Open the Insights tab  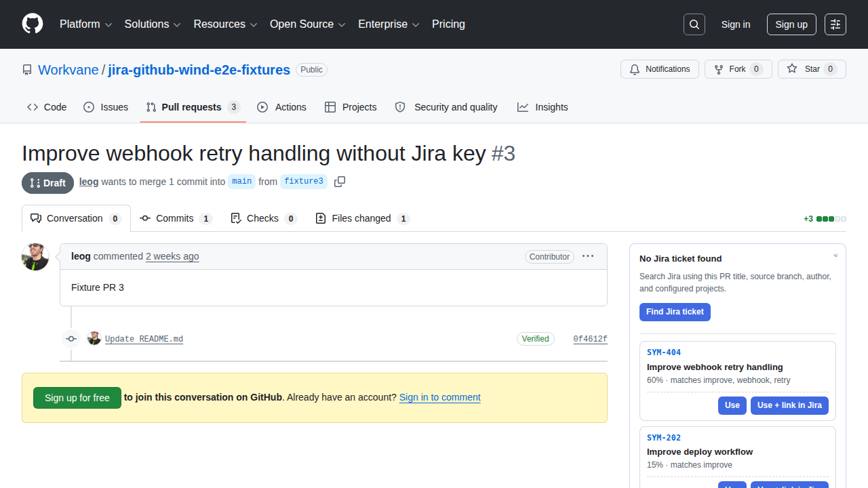pyautogui.click(x=542, y=107)
